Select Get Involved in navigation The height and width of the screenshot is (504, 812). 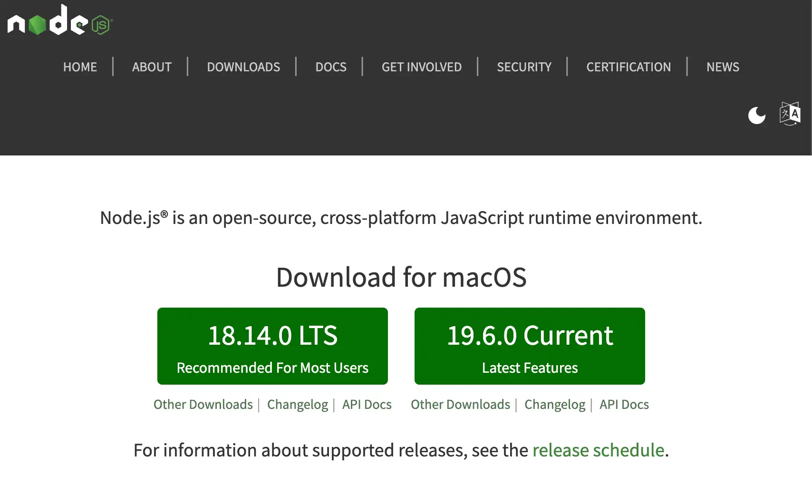[421, 67]
